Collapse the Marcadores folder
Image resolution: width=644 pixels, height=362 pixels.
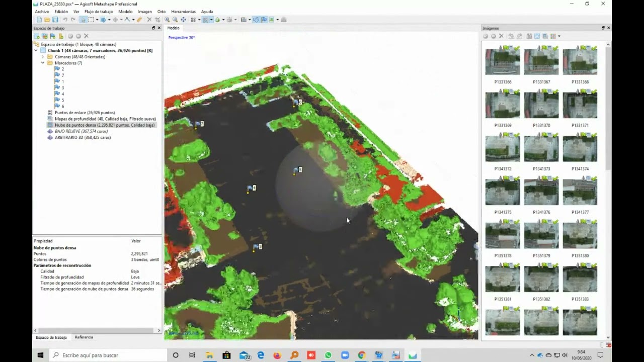coord(43,63)
